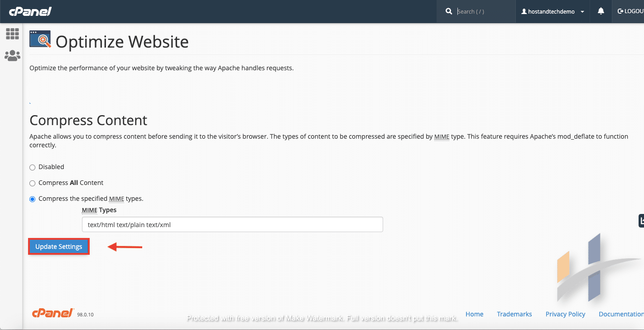Click the cPanel logo in the footer
Image resolution: width=644 pixels, height=330 pixels.
tap(52, 313)
